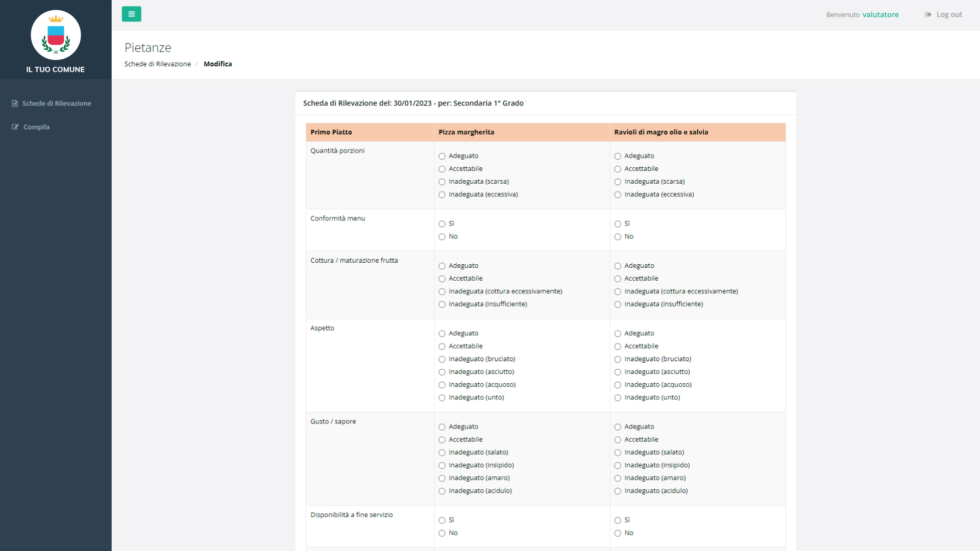Choose Sì for Pizza margherita Conformità menu

coord(442,224)
